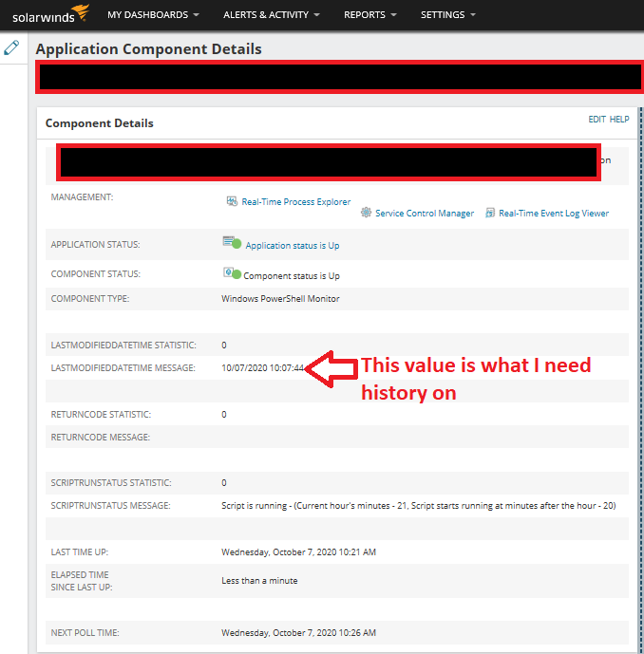The width and height of the screenshot is (644, 654).
Task: Click the application status Up icon
Action: [x=232, y=242]
